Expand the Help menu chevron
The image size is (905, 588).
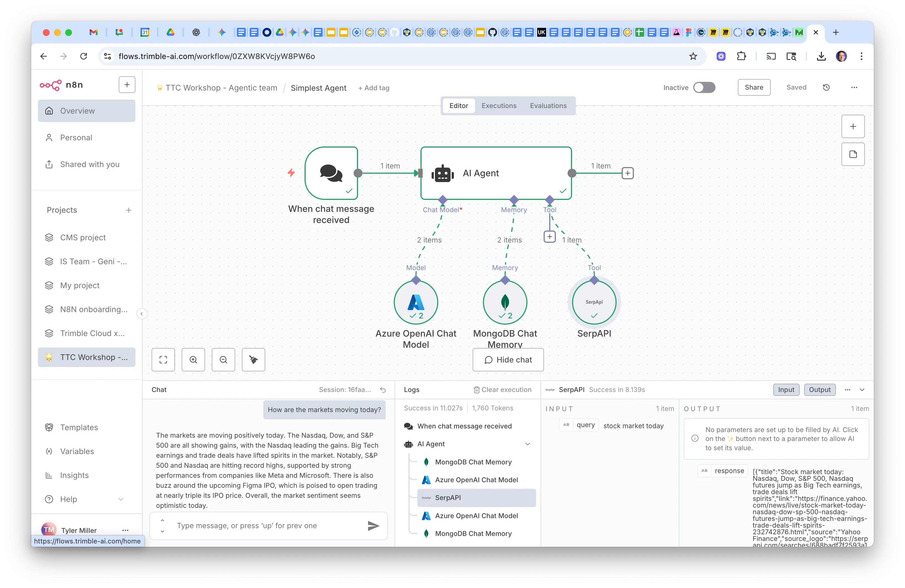121,499
